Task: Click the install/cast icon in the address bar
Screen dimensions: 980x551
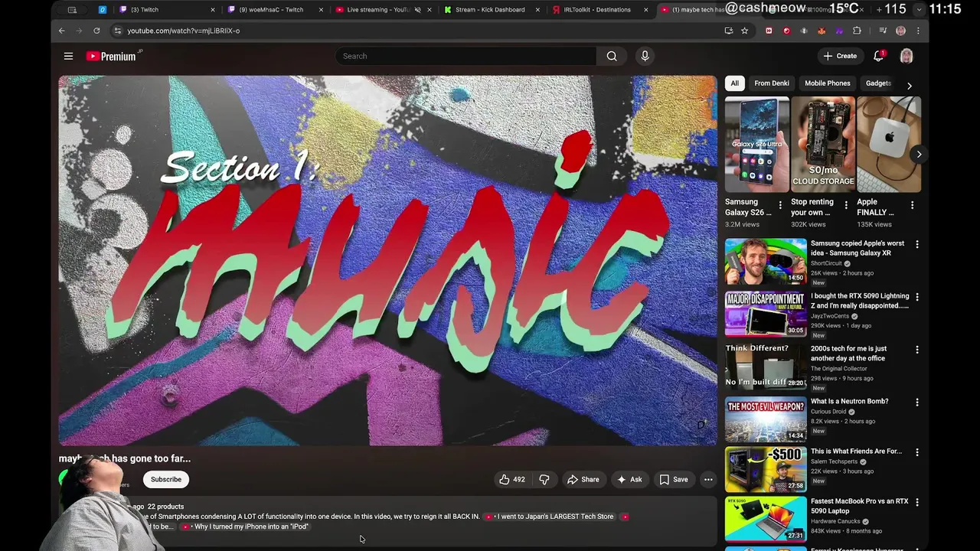Action: pyautogui.click(x=729, y=31)
